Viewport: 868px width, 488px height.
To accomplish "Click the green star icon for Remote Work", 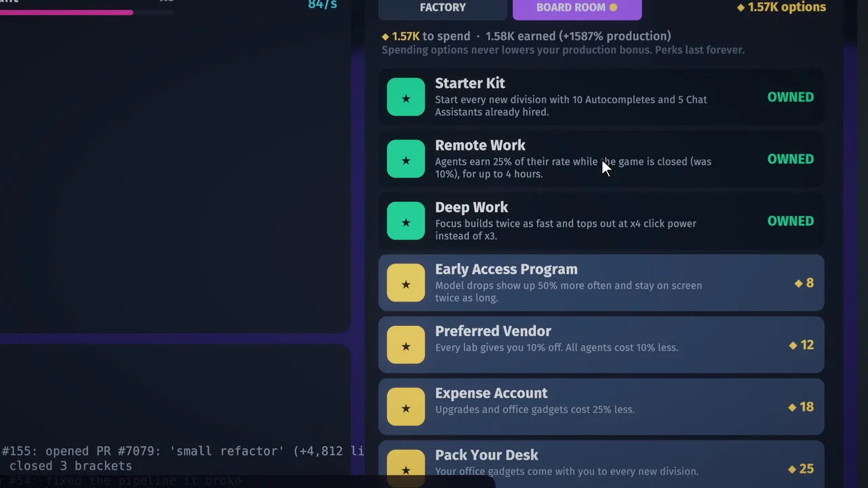I will pyautogui.click(x=406, y=159).
